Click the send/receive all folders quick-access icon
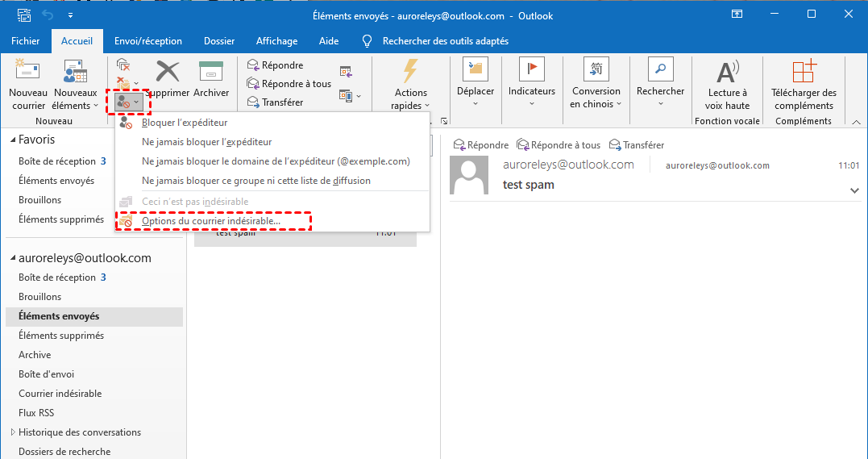The height and width of the screenshot is (459, 868). coord(24,15)
